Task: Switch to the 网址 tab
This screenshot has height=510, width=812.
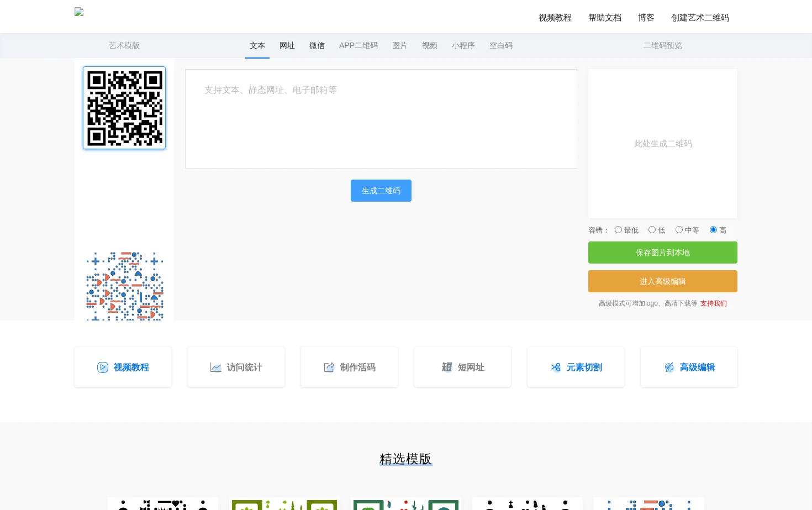Action: [x=287, y=45]
